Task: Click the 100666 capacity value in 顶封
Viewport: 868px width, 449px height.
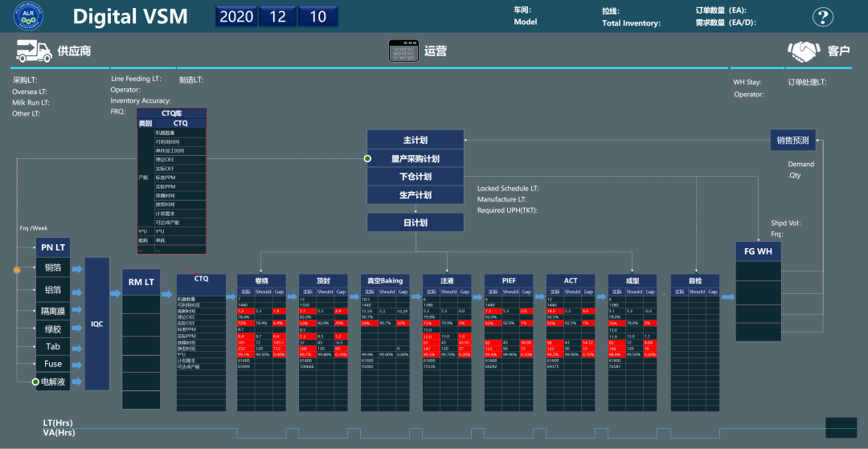Action: 307,366
